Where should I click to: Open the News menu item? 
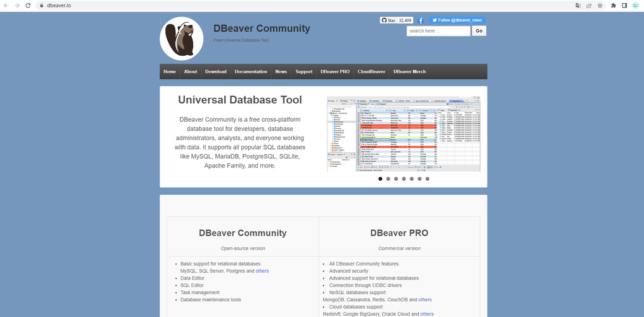coord(281,72)
